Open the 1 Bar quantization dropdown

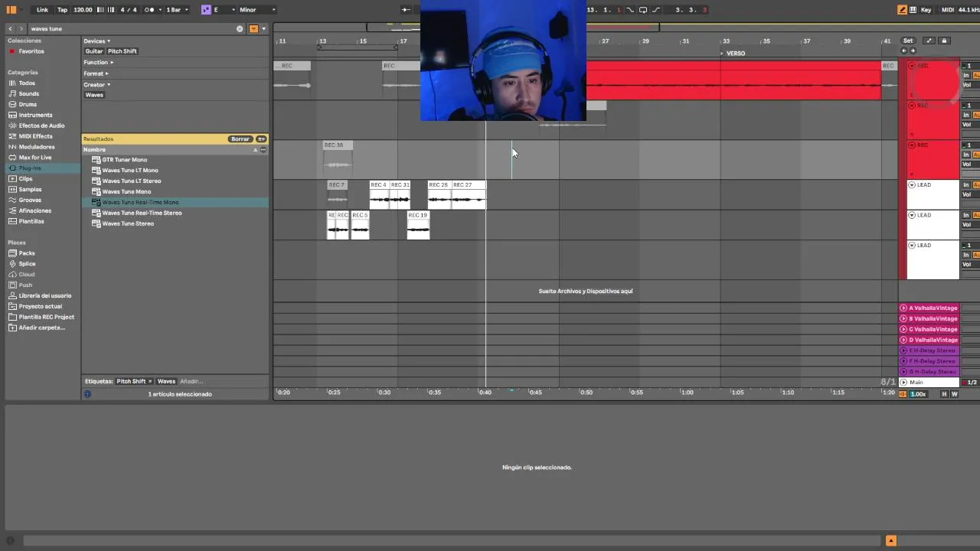click(177, 10)
